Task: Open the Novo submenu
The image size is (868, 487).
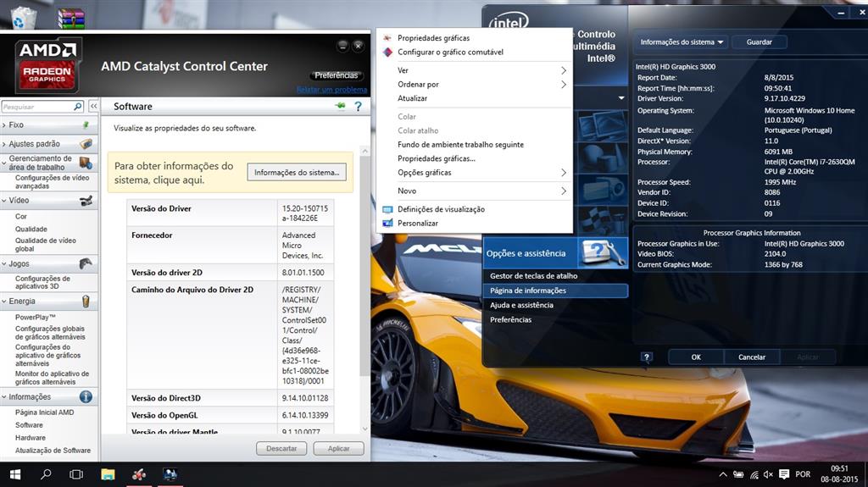Action: (475, 191)
